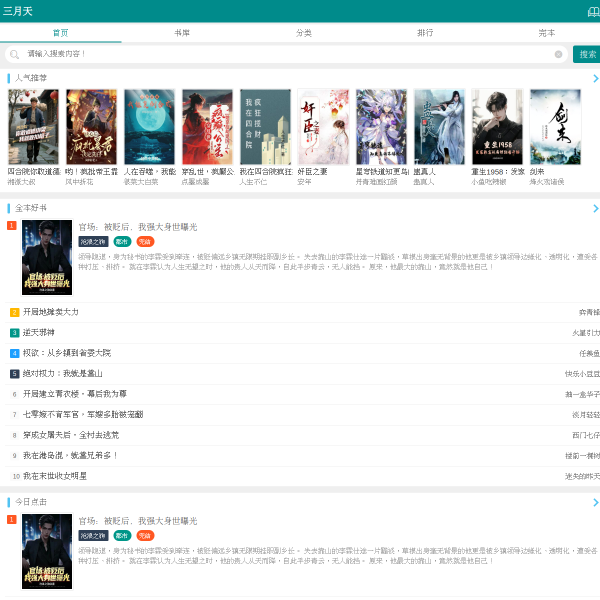600x600 pixels.
Task: Open the 剑来 book cover
Action: click(555, 127)
